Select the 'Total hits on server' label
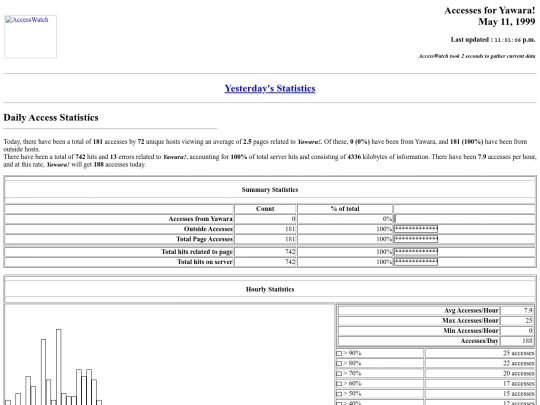 tap(205, 262)
